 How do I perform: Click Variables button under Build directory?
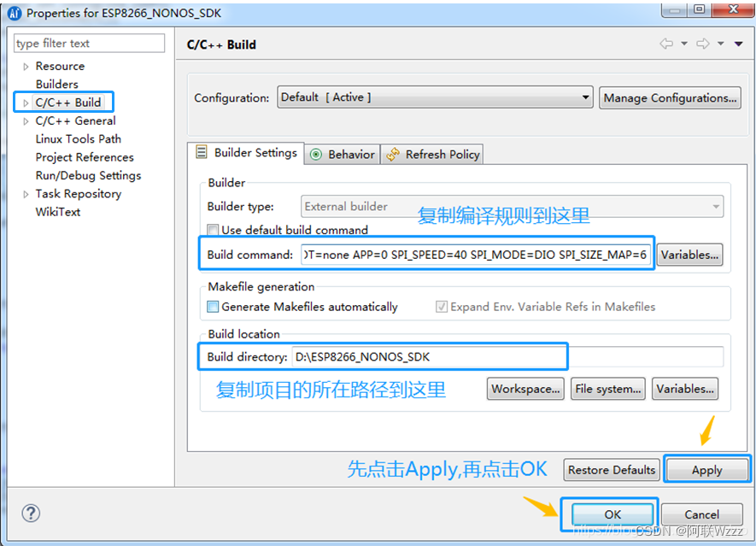pos(685,389)
